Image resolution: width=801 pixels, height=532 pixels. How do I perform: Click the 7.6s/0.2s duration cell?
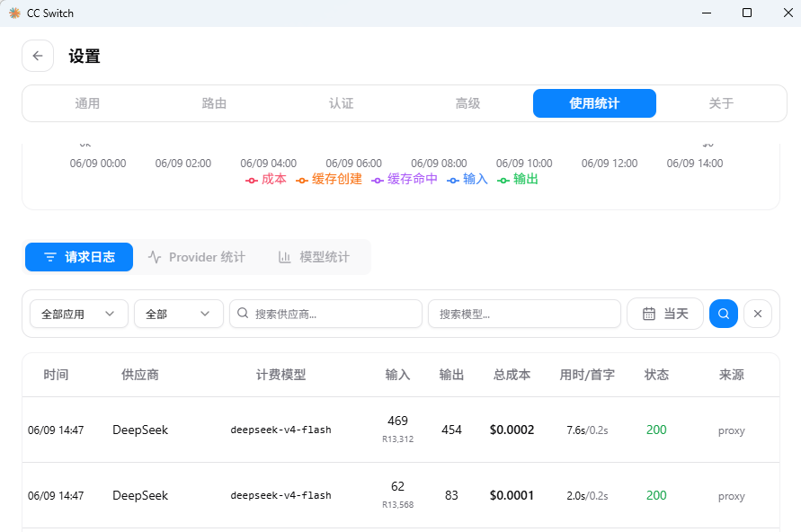tap(587, 430)
